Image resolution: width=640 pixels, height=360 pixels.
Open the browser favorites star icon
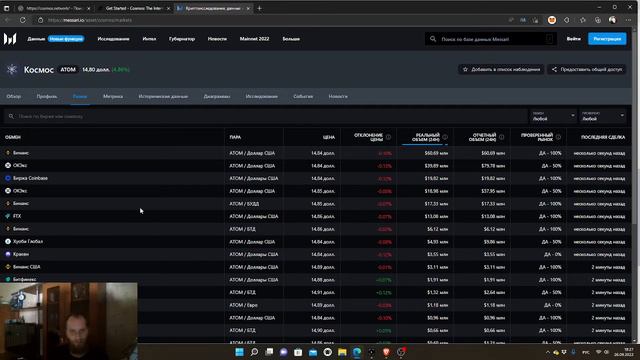(x=582, y=20)
